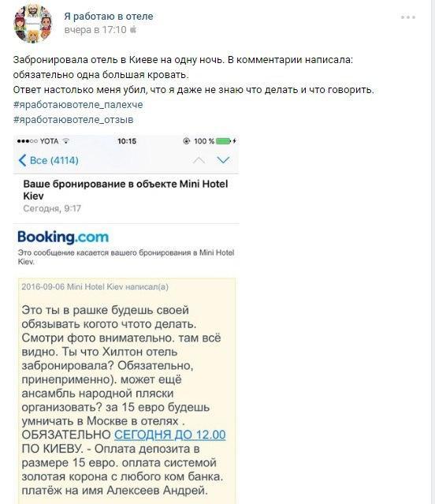
Task: Tap the Wi-Fi signal icon near YOTA
Action: [66, 141]
